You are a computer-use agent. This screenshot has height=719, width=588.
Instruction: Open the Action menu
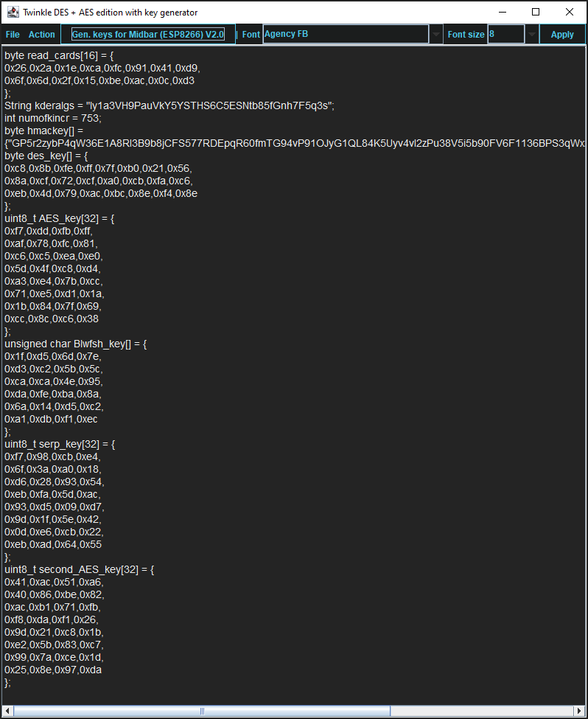(x=42, y=34)
